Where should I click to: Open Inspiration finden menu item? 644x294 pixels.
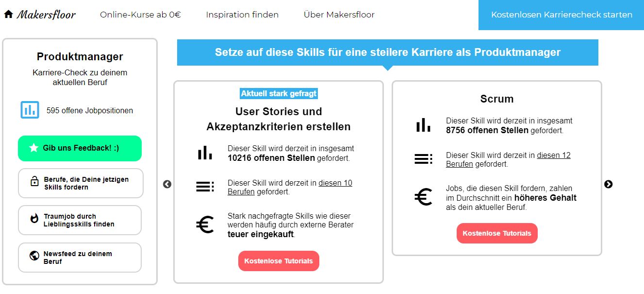click(242, 15)
